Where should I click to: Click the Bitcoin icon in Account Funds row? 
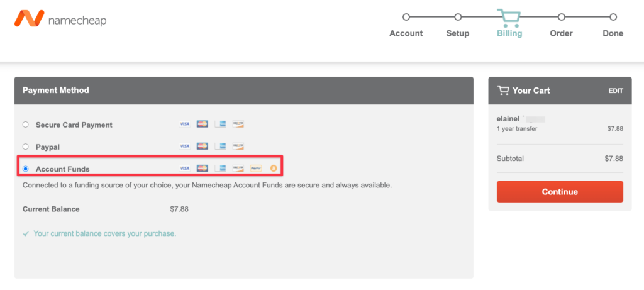tap(274, 168)
